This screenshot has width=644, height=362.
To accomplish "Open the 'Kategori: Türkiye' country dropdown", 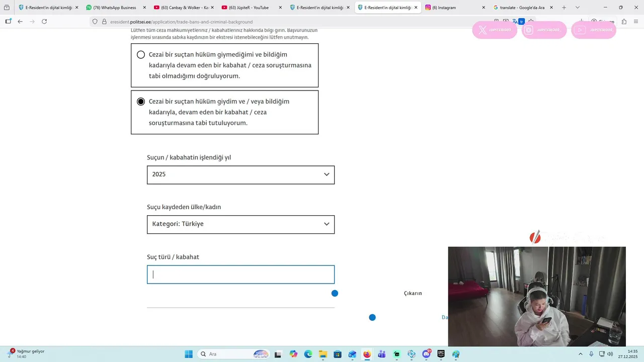I will [x=240, y=224].
